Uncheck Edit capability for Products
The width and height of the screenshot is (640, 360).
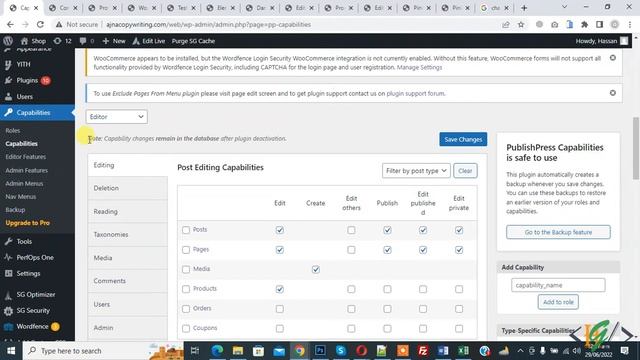[x=280, y=289]
